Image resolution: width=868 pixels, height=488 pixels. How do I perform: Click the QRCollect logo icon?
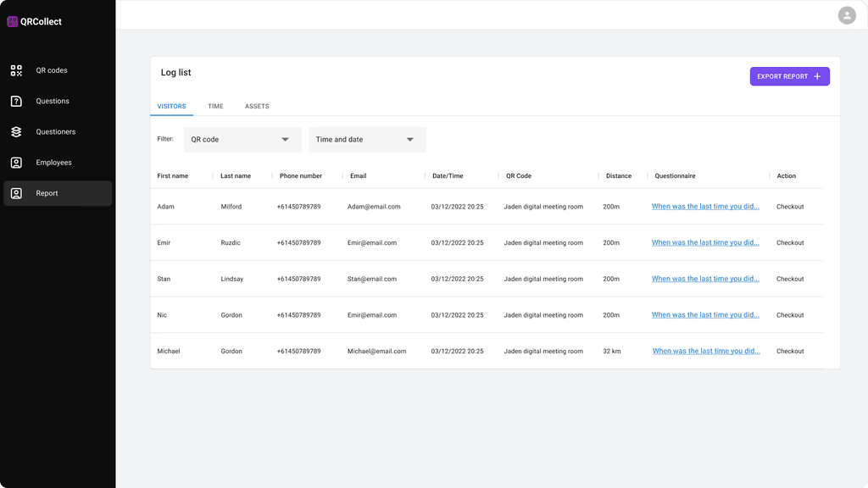(x=13, y=22)
